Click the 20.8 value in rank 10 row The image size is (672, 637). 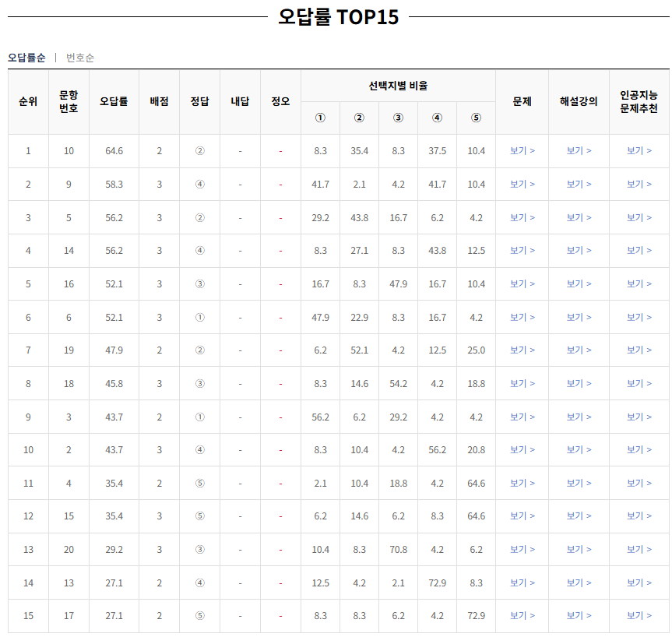point(476,449)
